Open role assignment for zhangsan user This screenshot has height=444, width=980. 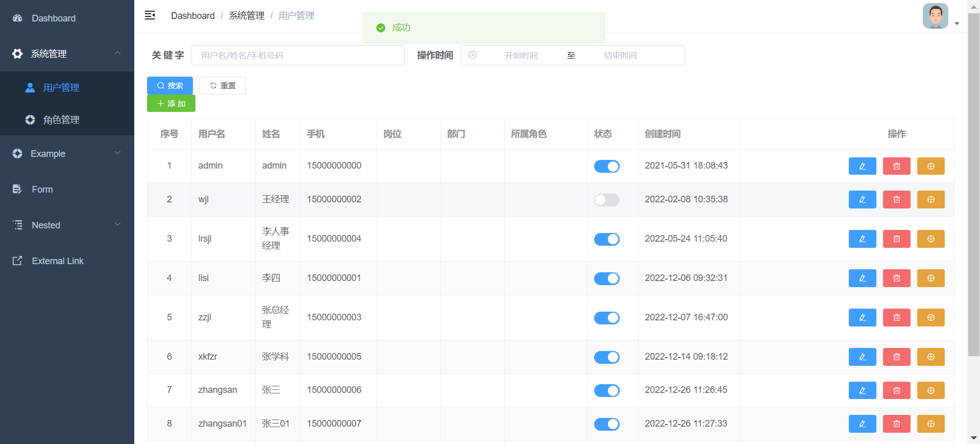point(930,390)
